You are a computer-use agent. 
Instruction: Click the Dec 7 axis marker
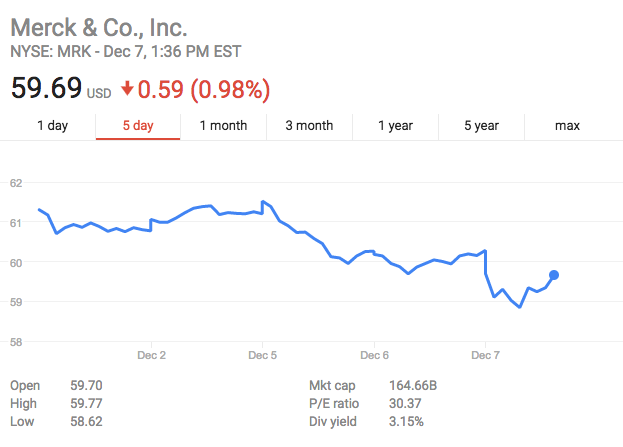(x=485, y=355)
